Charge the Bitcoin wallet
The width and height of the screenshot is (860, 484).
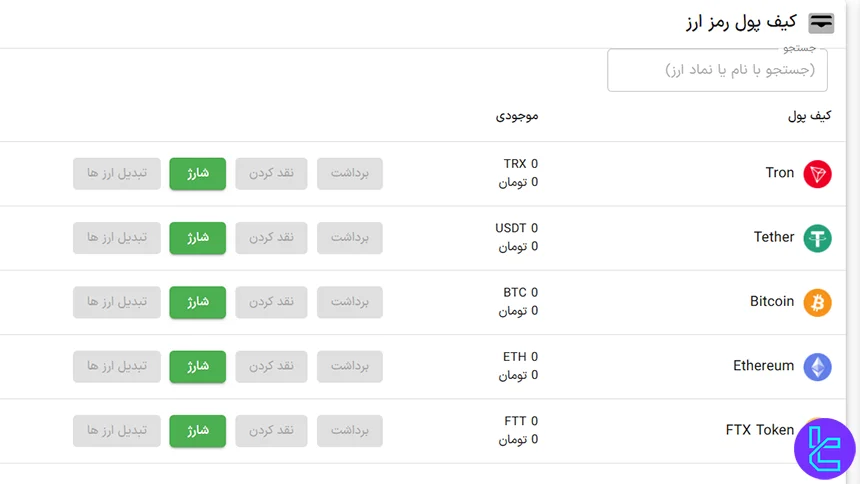(x=198, y=302)
